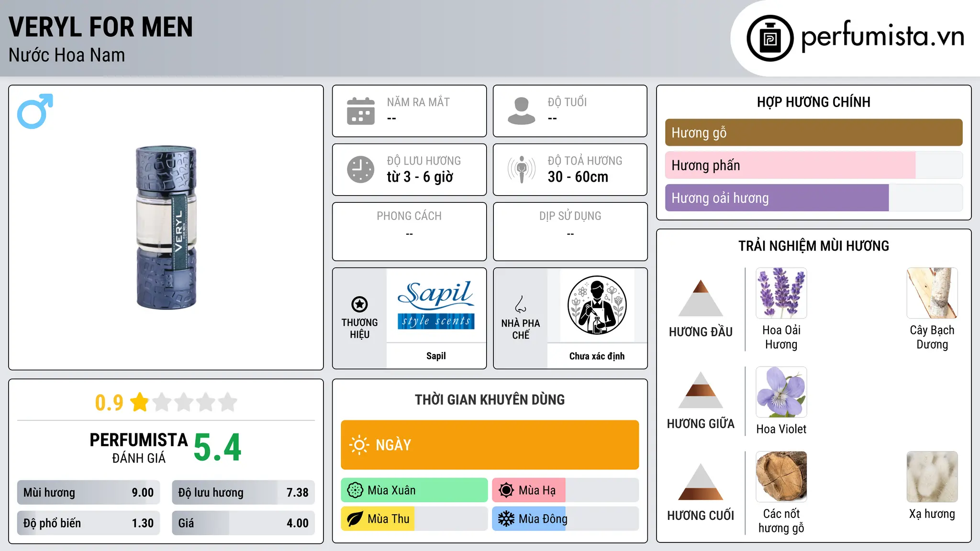Click the HƯƠNG CUỐI label
Screen dimensions: 980x551
[x=701, y=516]
